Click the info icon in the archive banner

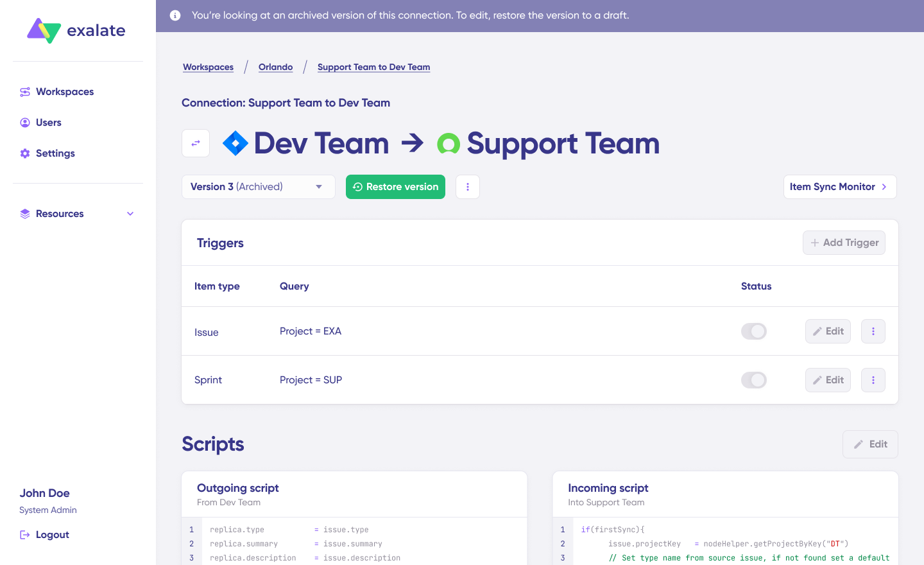click(175, 15)
